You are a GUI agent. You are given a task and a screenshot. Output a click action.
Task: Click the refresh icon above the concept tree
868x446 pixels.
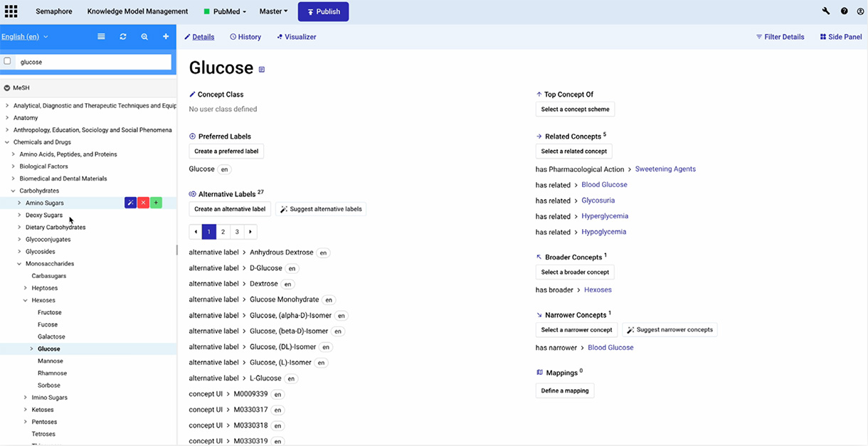[x=122, y=36]
